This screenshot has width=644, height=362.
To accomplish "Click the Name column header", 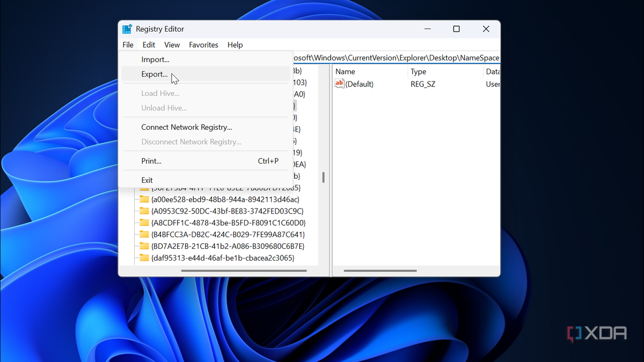I will click(x=346, y=71).
